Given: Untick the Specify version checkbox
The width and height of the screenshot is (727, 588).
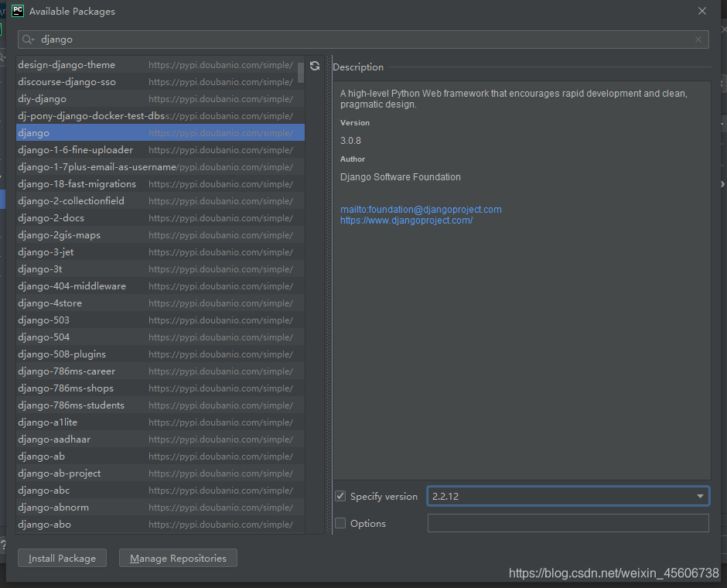Looking at the screenshot, I should 340,496.
